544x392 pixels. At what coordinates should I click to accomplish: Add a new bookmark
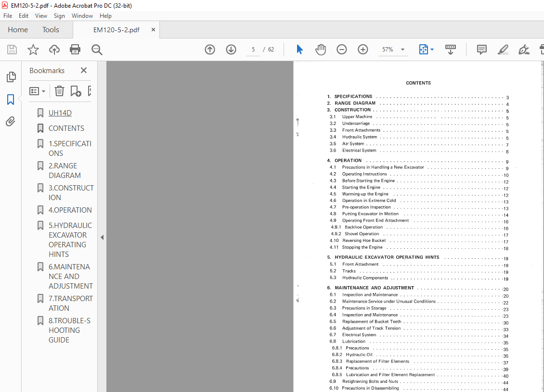pyautogui.click(x=76, y=91)
